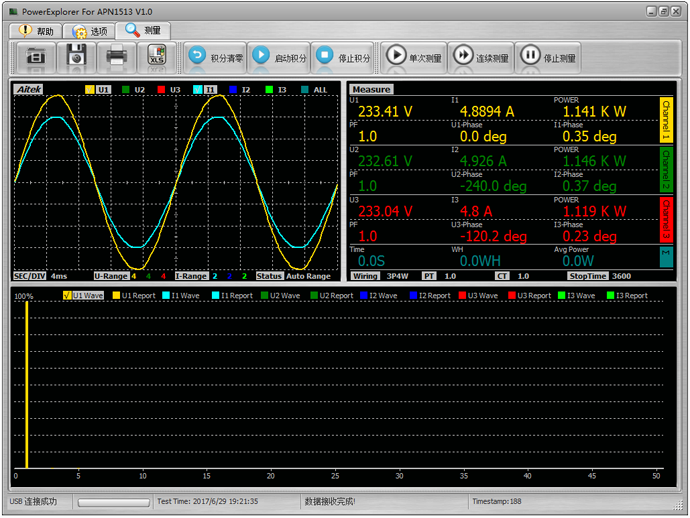This screenshot has height=518, width=690.
Task: Toggle the I1 waveform channel in scope
Action: click(197, 90)
